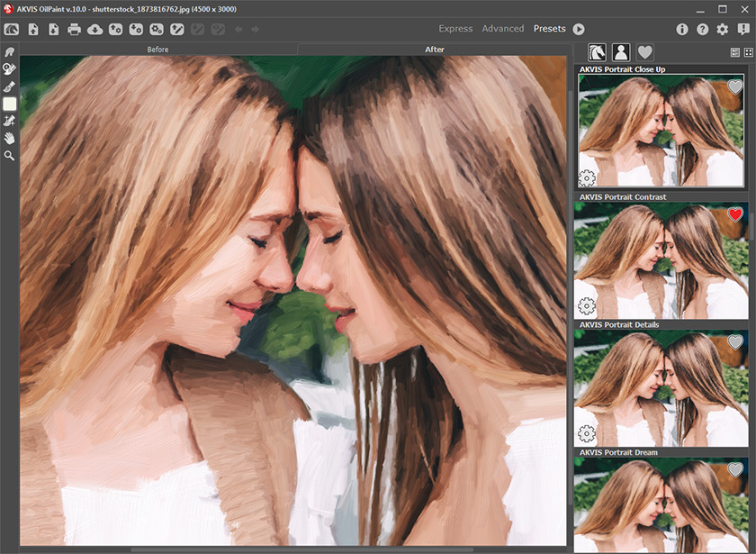Screen dimensions: 756x554
Task: Favorite the AKVIS Portrait Close Up preset
Action: pos(735,86)
